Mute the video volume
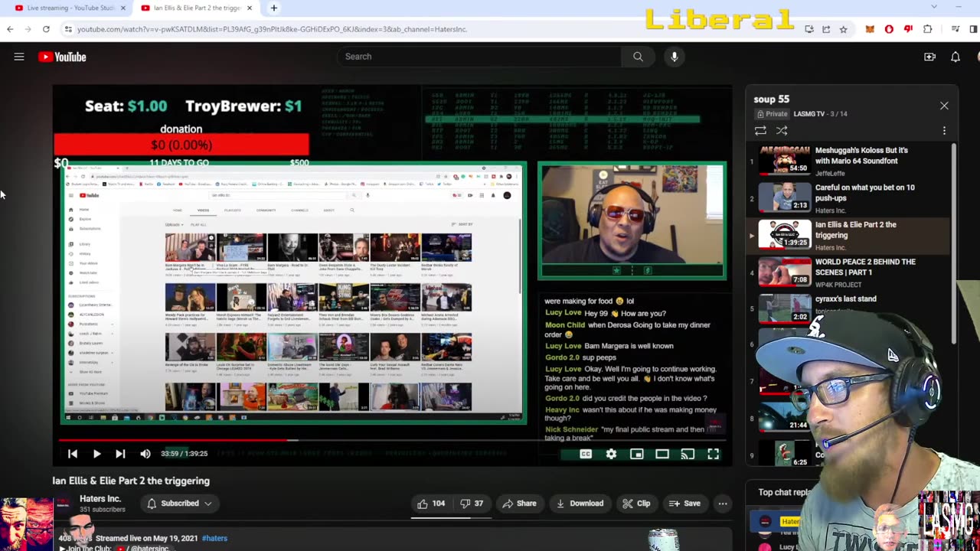This screenshot has width=980, height=551. 145,454
